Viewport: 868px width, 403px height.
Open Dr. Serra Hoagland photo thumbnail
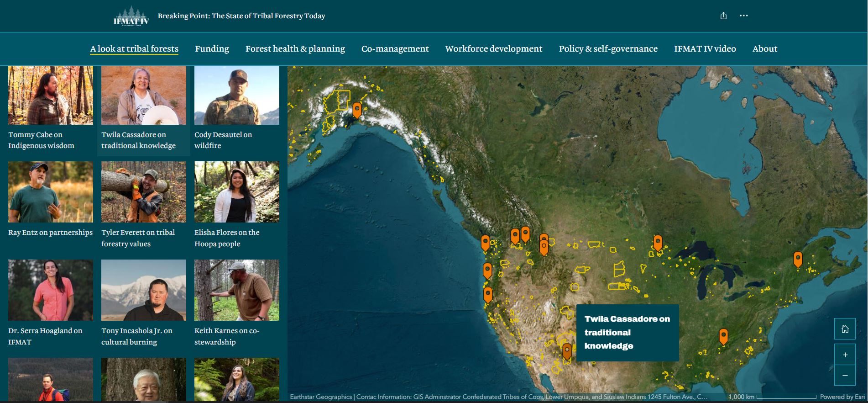click(51, 290)
